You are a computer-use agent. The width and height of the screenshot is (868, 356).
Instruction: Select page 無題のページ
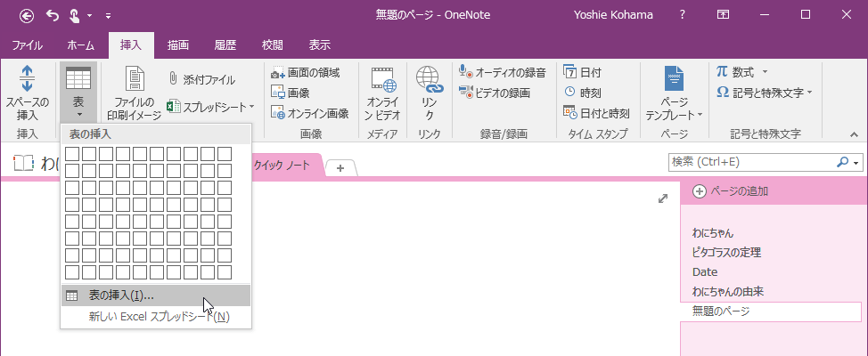771,311
